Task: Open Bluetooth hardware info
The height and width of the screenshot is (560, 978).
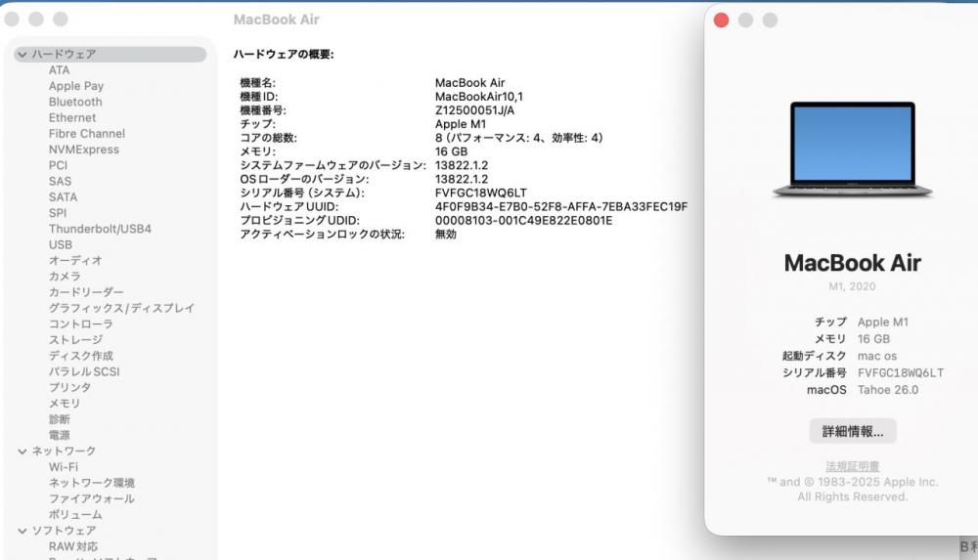Action: pyautogui.click(x=75, y=102)
